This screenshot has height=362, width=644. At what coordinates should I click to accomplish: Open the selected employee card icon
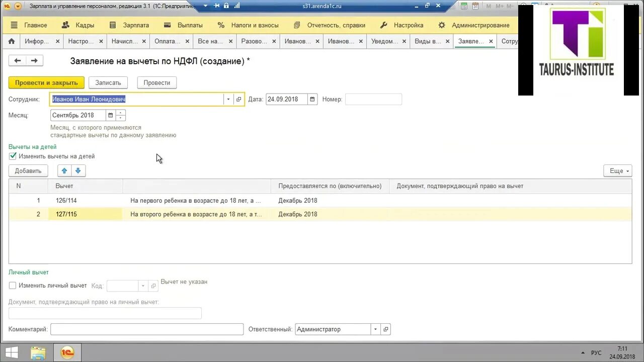coord(239,100)
